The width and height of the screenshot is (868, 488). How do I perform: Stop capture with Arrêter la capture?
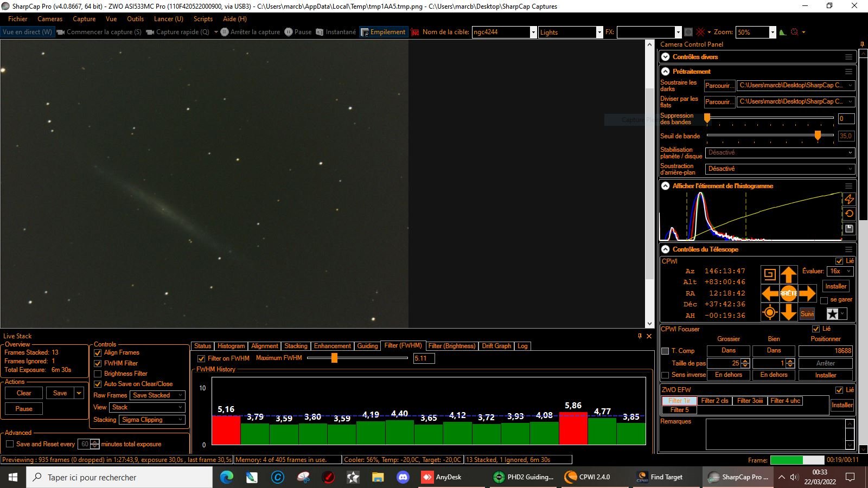[x=250, y=32]
